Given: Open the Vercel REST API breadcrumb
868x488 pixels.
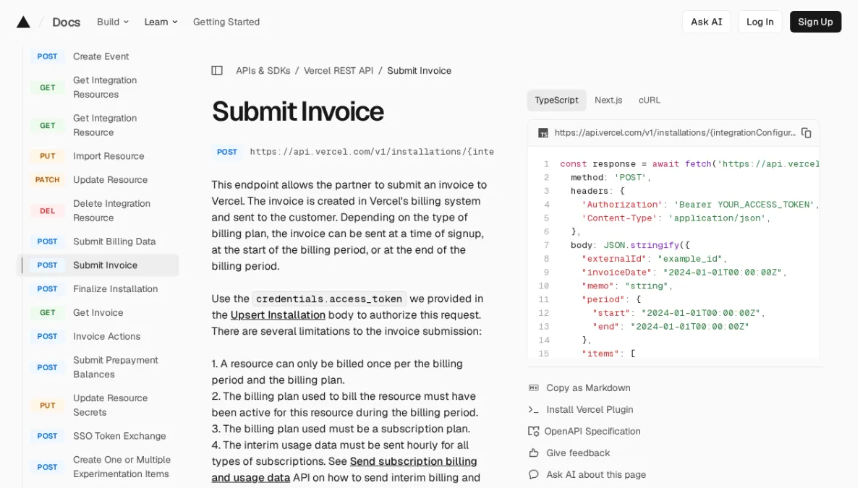Looking at the screenshot, I should pos(339,70).
